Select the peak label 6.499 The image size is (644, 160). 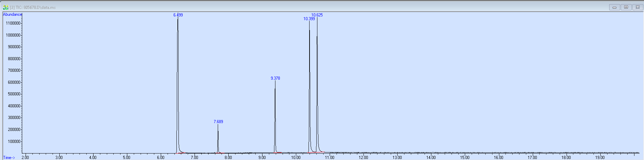point(178,15)
